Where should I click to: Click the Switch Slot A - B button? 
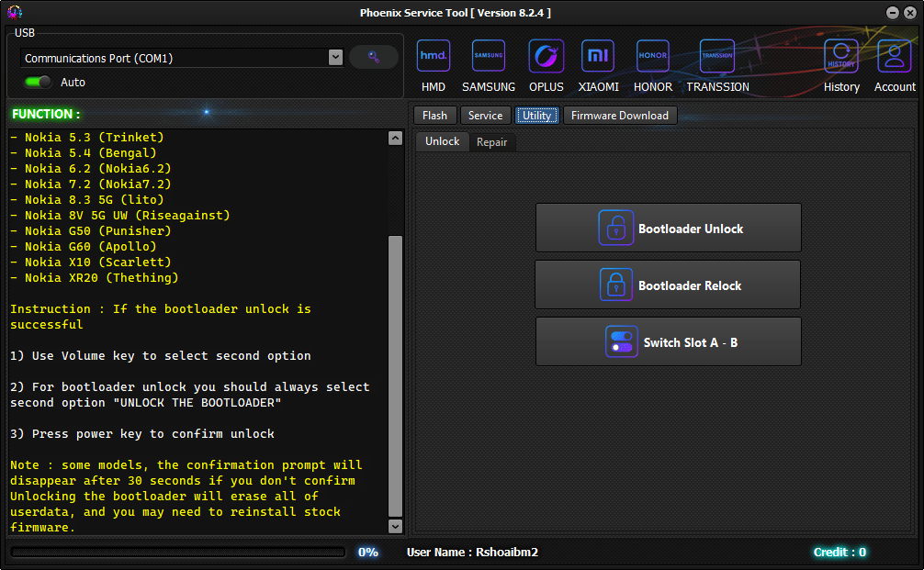tap(668, 341)
